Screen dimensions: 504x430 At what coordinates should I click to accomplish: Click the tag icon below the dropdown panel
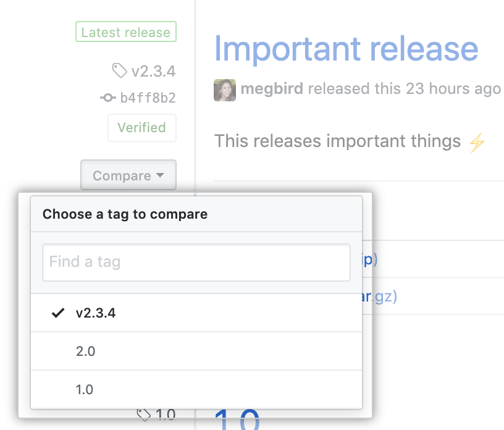pyautogui.click(x=143, y=414)
